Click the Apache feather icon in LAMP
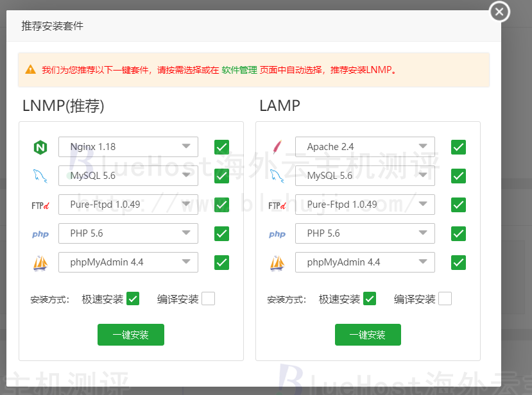The width and height of the screenshot is (532, 395). pyautogui.click(x=277, y=147)
